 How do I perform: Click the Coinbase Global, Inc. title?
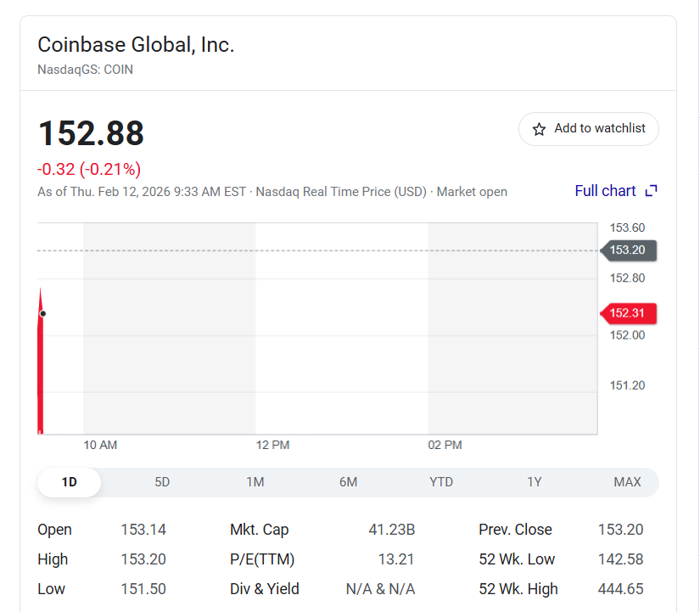[x=136, y=45]
